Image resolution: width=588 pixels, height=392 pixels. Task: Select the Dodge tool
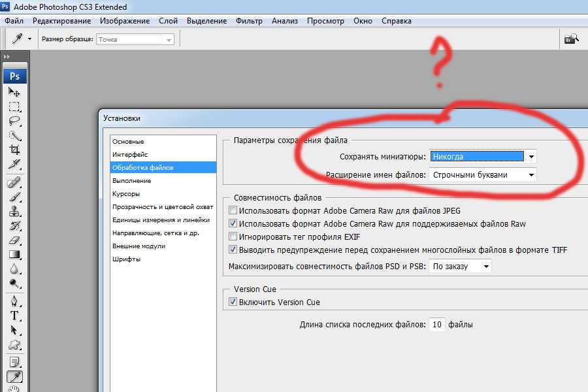[14, 283]
